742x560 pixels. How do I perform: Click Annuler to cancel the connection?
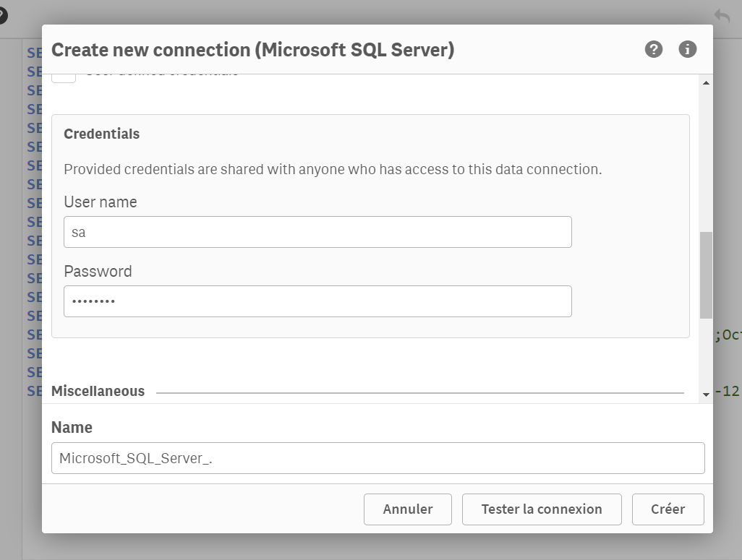click(407, 509)
